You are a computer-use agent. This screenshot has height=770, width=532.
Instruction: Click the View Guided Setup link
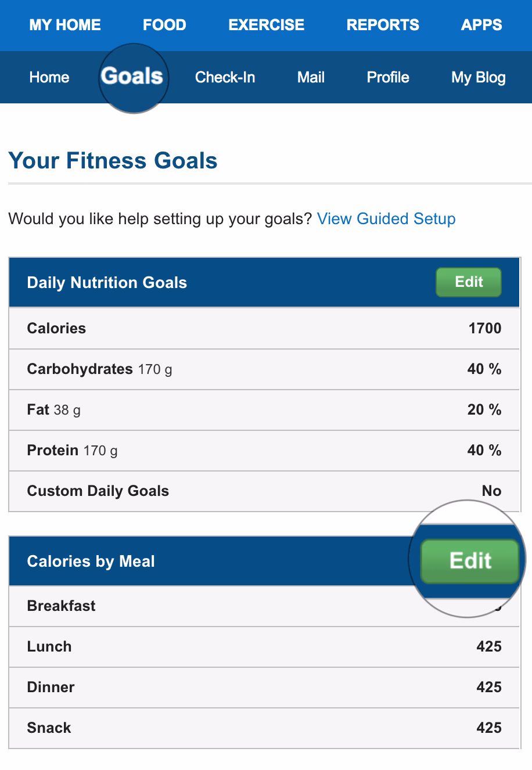[x=386, y=219]
